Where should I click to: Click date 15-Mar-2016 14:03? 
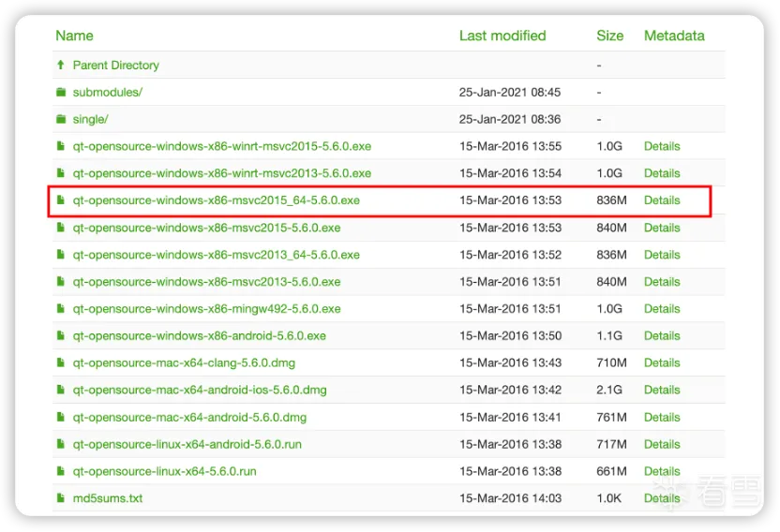click(510, 498)
